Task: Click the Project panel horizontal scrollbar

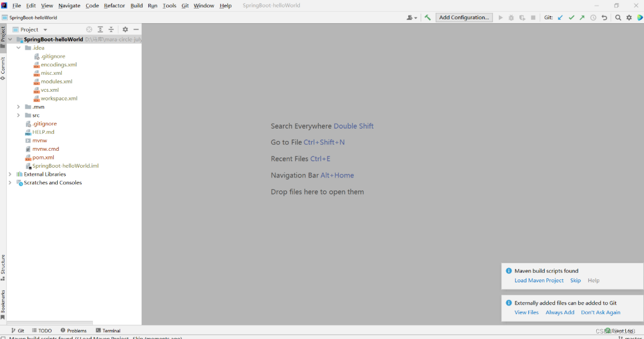Action: point(50,323)
